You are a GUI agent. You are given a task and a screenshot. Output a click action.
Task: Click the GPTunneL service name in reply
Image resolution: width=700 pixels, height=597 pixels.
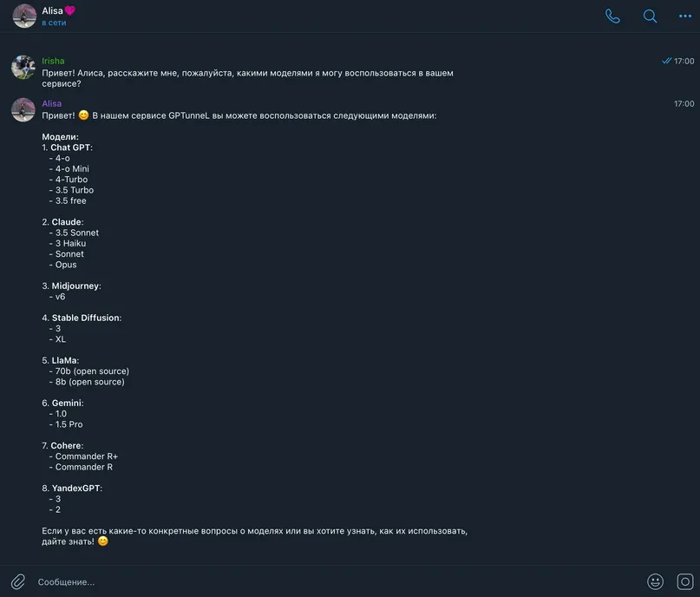[189, 115]
